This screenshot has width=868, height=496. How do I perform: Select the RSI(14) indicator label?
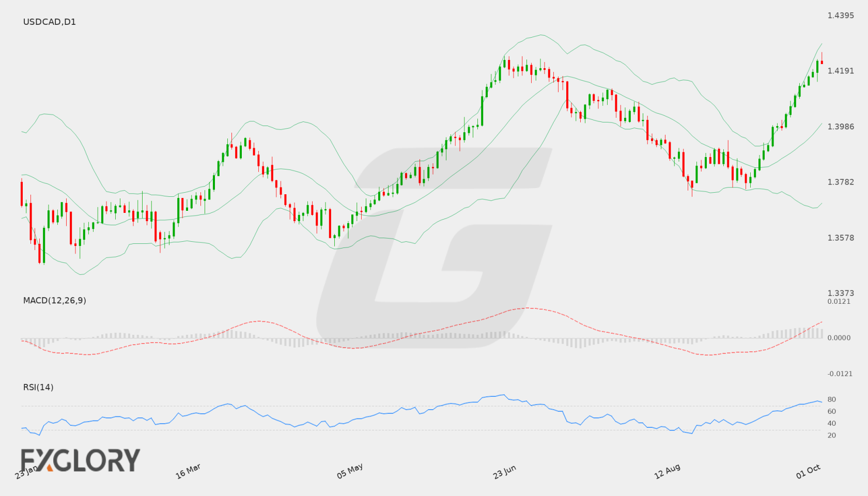coord(38,387)
